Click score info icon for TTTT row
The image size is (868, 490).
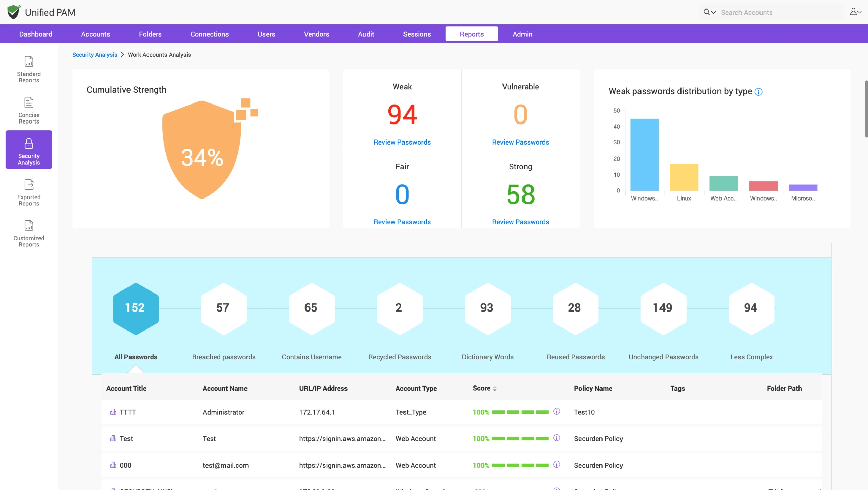point(557,412)
